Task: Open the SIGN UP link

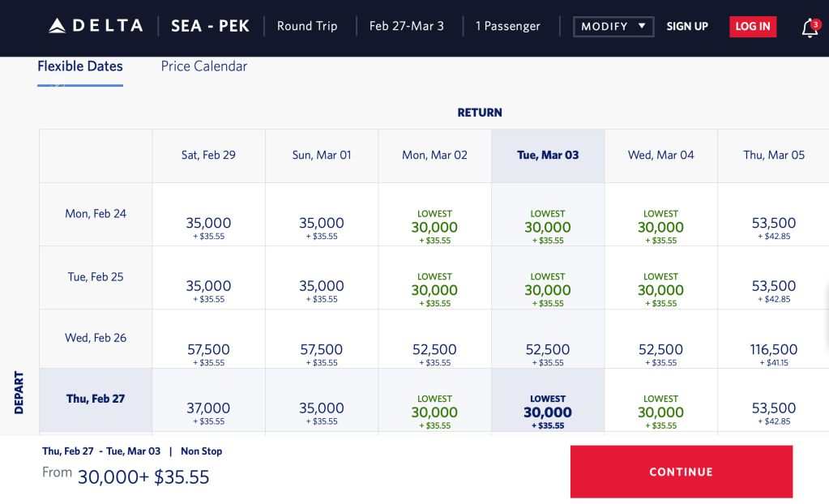Action: tap(687, 26)
